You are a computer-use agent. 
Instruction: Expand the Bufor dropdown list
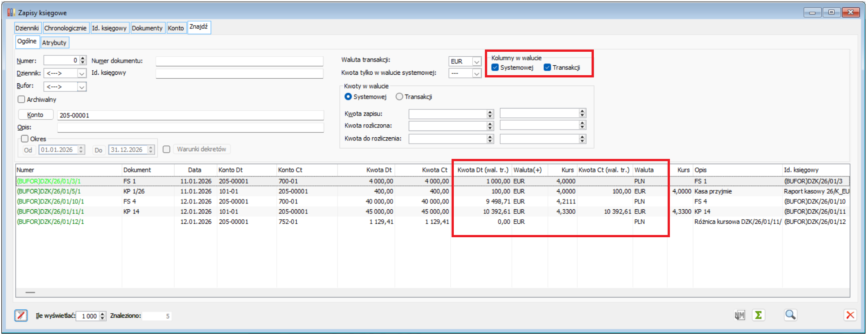tap(81, 87)
